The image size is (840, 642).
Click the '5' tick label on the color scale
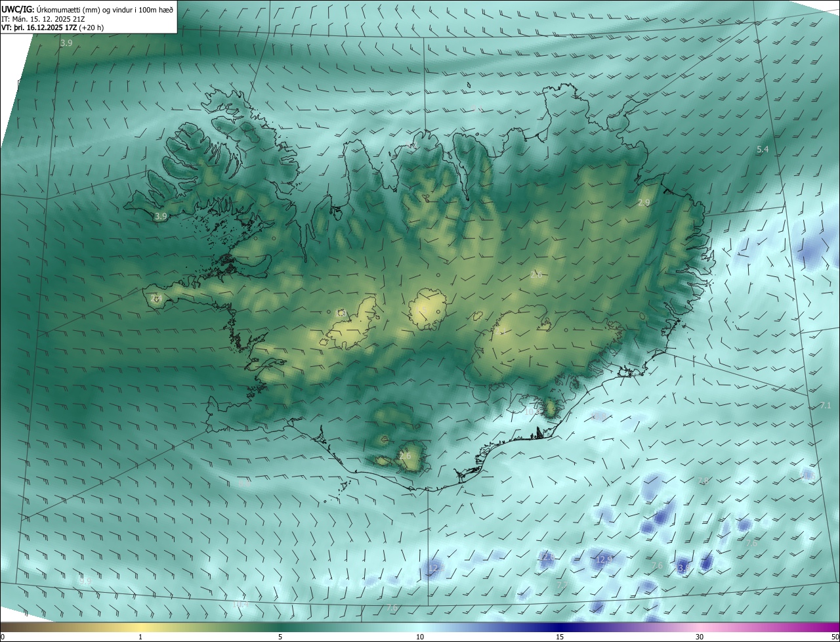coord(280,637)
